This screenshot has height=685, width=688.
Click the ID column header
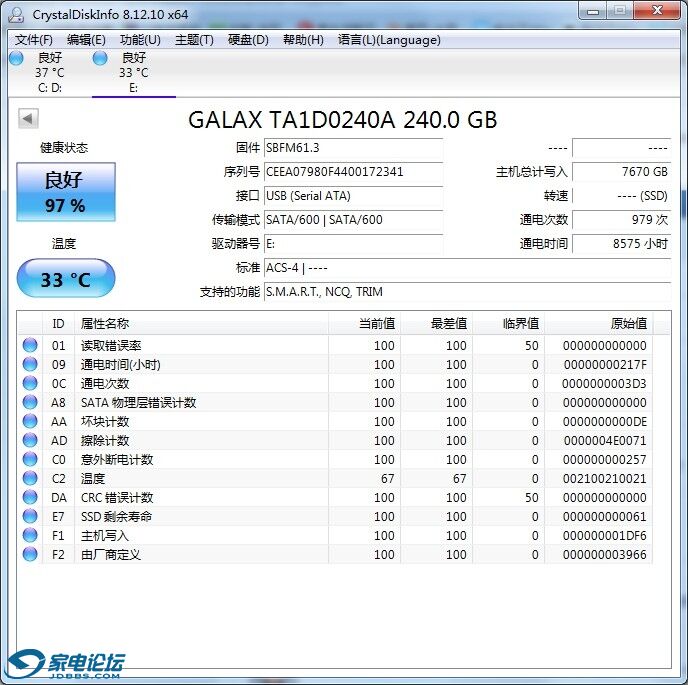click(58, 324)
